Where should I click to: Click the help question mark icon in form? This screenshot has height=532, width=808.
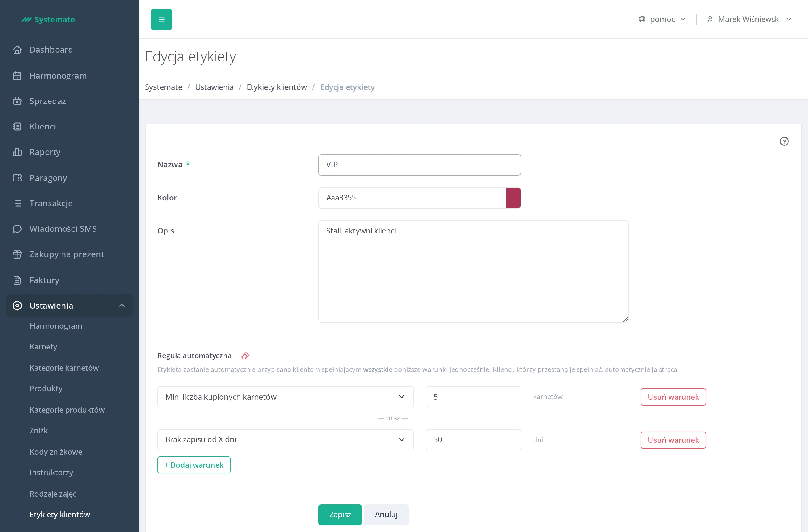pyautogui.click(x=784, y=141)
